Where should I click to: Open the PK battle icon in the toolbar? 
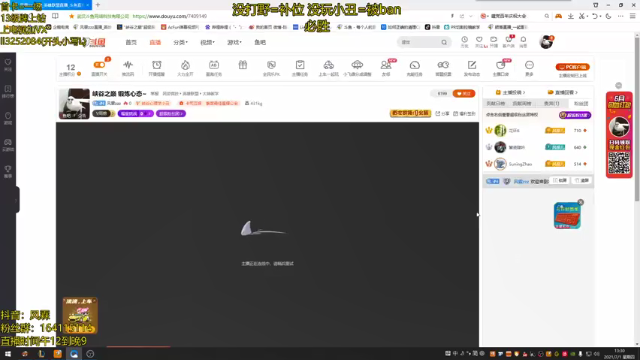[271, 65]
